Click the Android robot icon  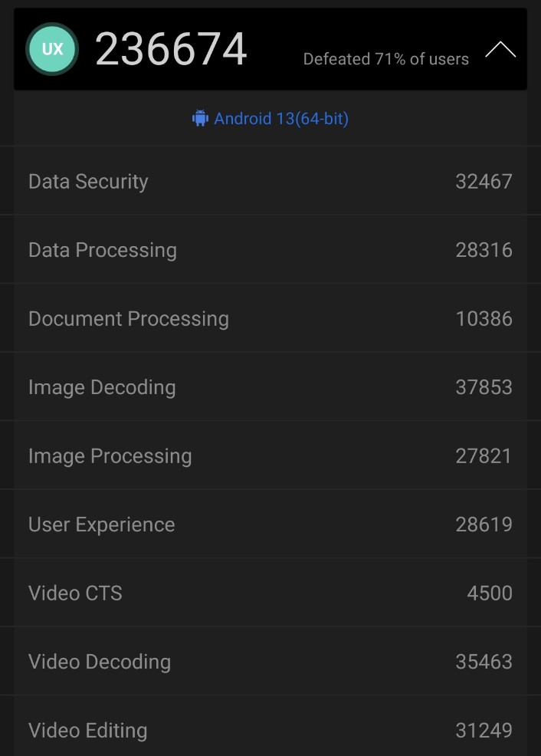(x=200, y=119)
